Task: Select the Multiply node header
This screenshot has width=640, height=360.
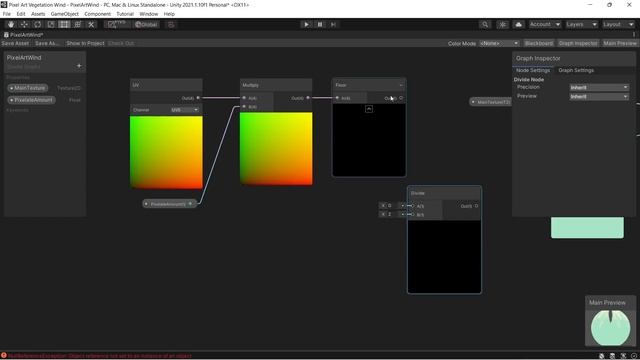Action: 276,85
